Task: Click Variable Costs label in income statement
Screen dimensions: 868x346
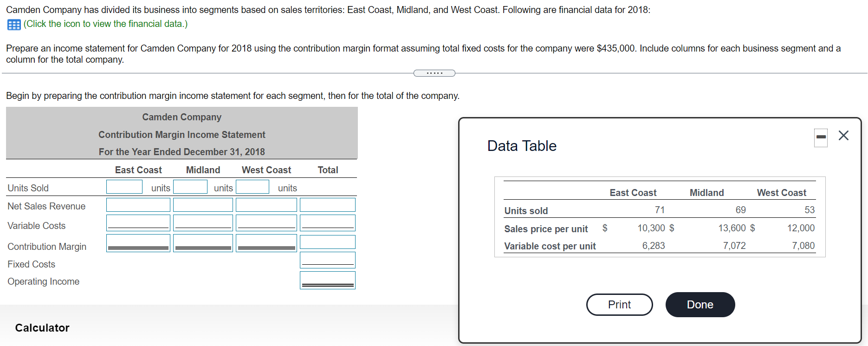Action: [36, 226]
